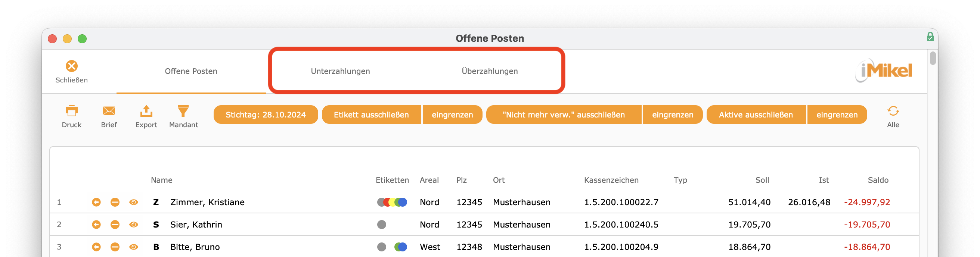
Task: Toggle eye icon for Bitte, Bruno
Action: 134,247
